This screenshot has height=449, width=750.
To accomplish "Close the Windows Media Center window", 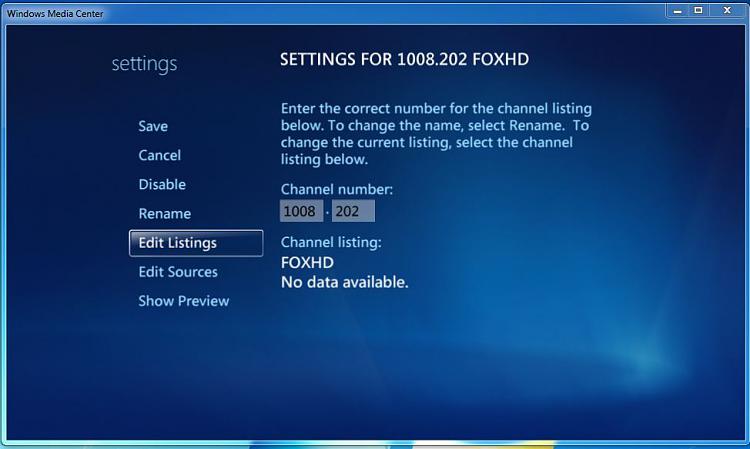I will coord(727,11).
